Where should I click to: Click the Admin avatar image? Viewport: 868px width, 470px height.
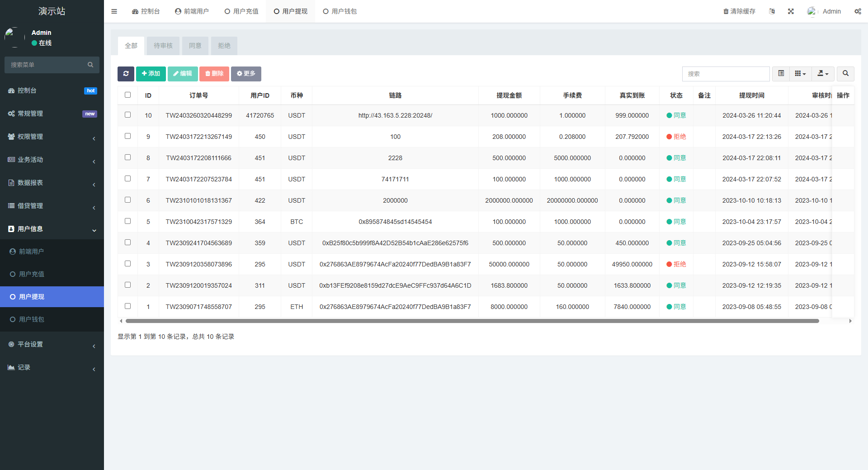[x=811, y=11]
